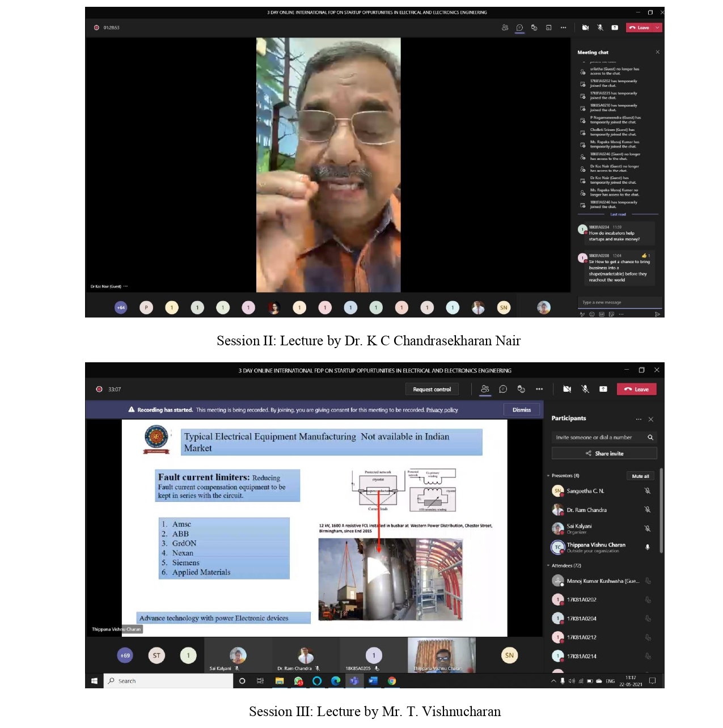Open reactions icon in lower meeting toolbar

coord(521,389)
